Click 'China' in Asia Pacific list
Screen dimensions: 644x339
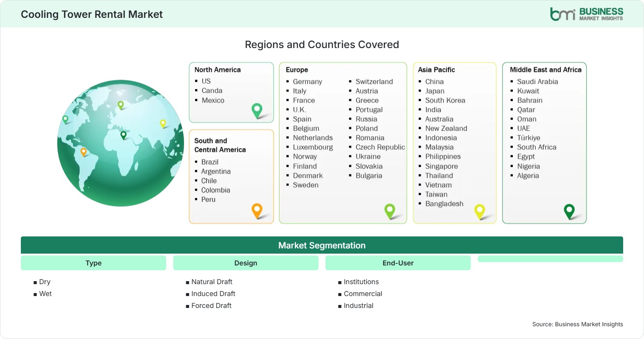tap(434, 81)
